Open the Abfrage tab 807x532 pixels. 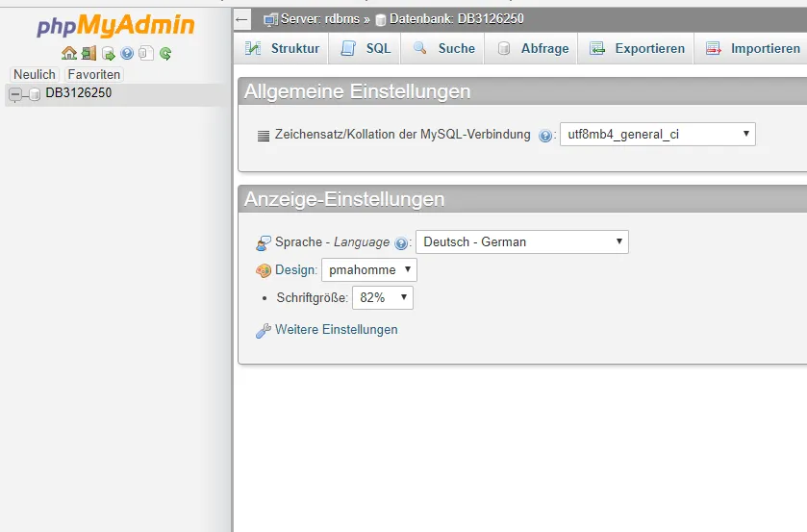click(532, 48)
